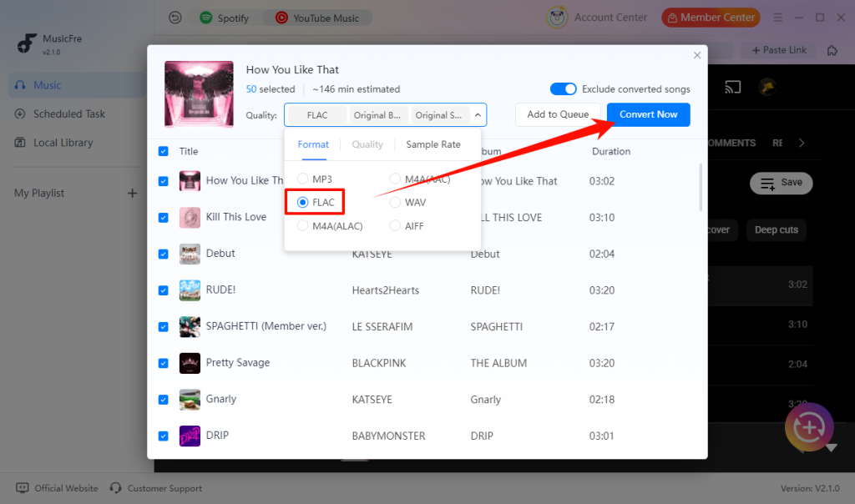The image size is (855, 504).
Task: Click the Gnarly cover thumbnail
Action: tap(190, 400)
